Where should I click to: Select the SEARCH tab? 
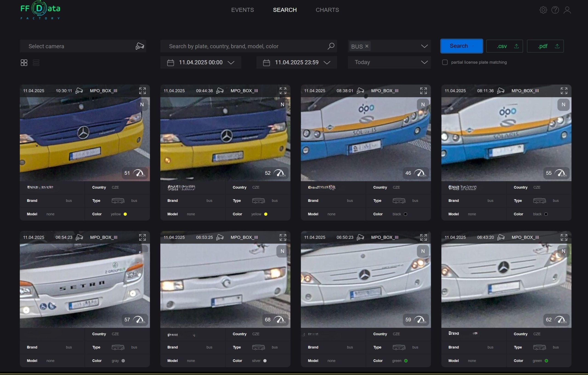285,10
